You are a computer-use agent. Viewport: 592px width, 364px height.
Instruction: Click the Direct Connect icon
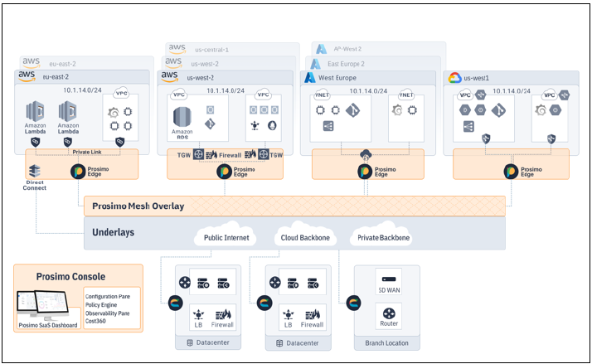pyautogui.click(x=34, y=172)
